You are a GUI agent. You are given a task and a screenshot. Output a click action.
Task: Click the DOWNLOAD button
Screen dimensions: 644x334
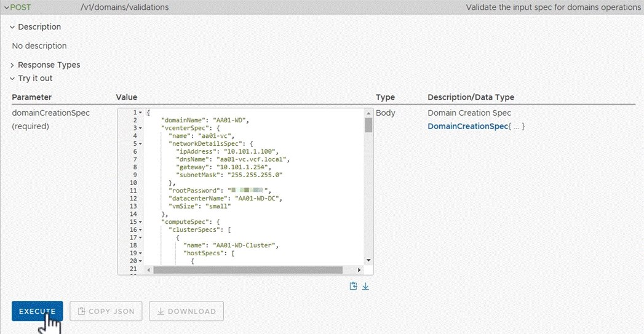[186, 311]
